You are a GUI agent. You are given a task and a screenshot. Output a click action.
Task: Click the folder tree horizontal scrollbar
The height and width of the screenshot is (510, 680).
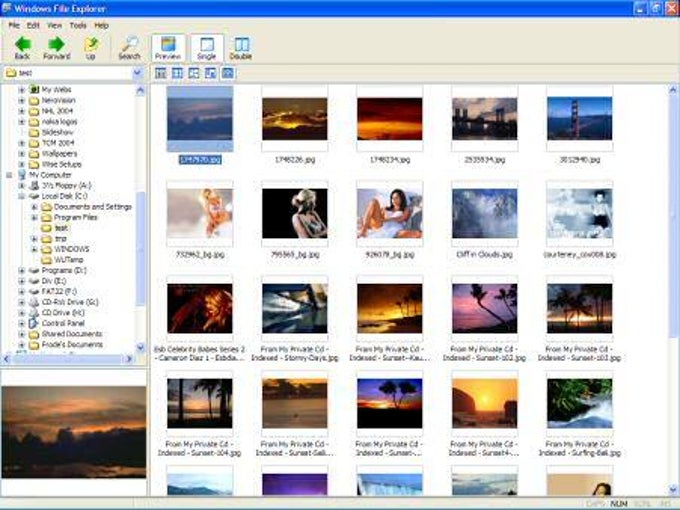[68, 359]
